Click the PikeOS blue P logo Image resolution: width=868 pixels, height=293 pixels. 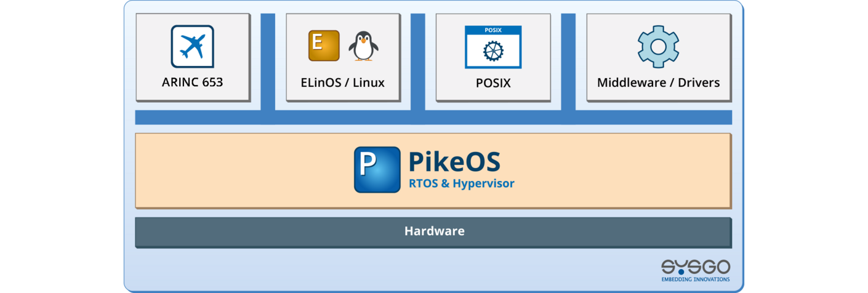point(377,169)
